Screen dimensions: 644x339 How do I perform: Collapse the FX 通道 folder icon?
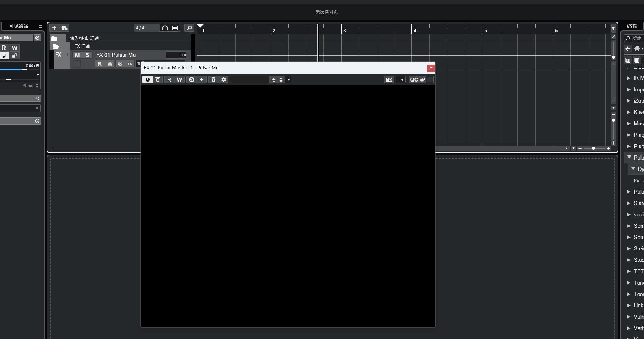point(56,47)
